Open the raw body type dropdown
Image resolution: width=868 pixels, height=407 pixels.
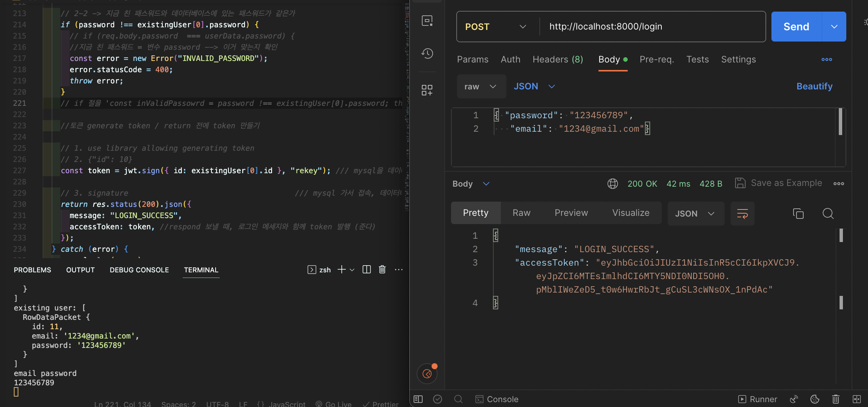tap(481, 86)
